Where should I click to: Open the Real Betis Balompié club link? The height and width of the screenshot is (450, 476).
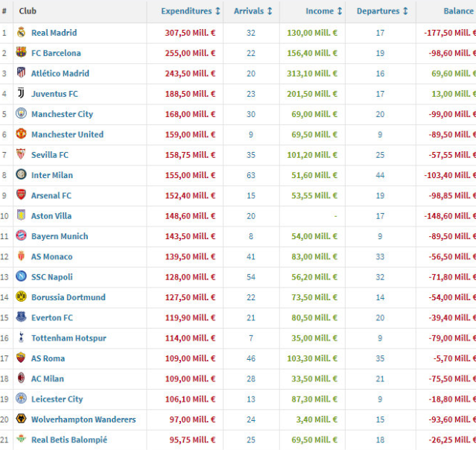pyautogui.click(x=69, y=440)
